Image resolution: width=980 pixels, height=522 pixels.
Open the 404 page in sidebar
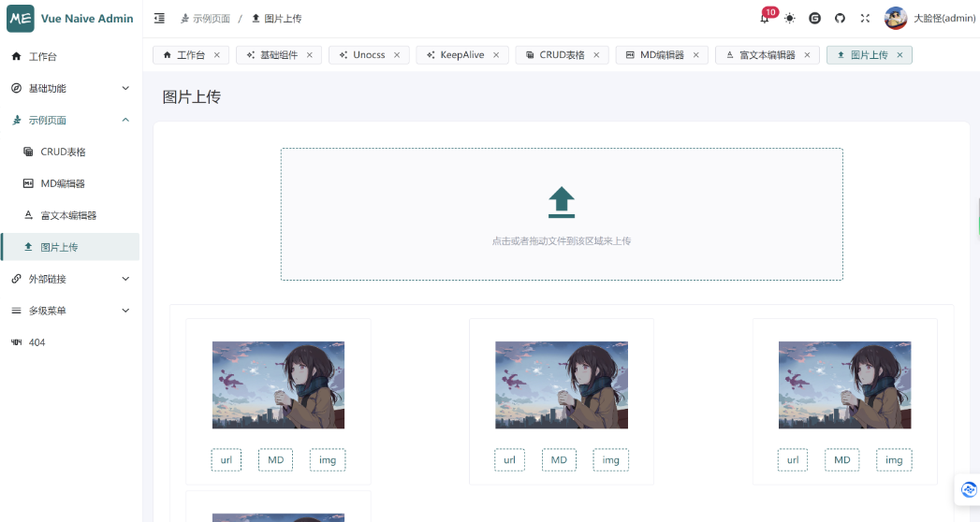pos(70,342)
